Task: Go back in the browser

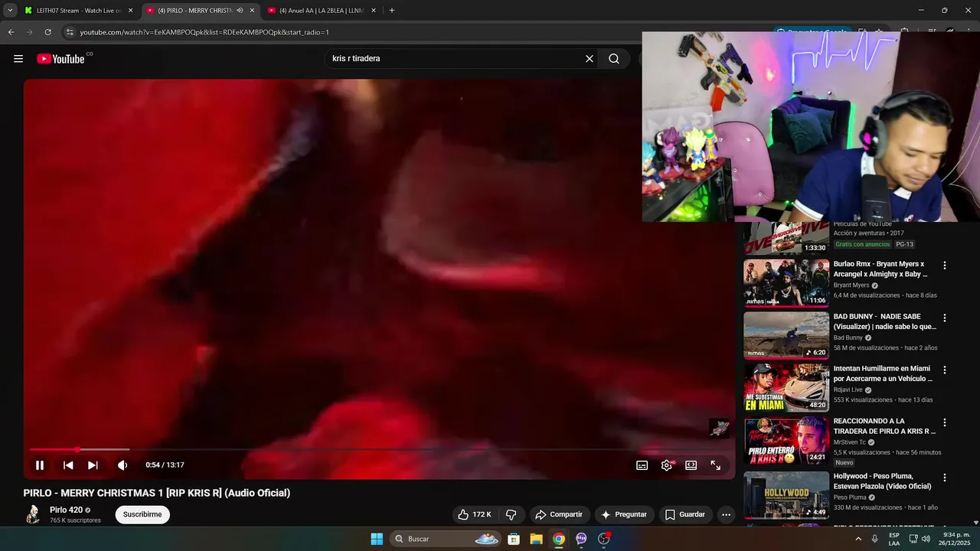Action: click(11, 32)
